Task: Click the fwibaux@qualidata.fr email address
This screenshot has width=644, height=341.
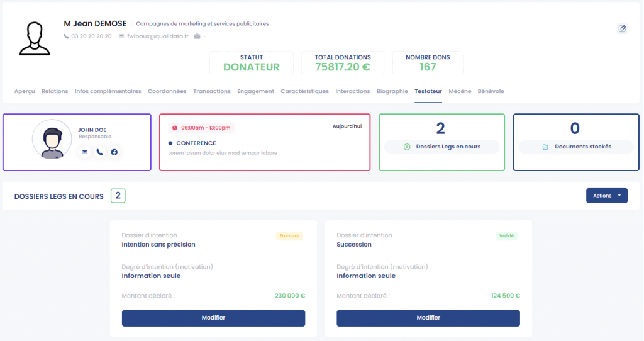Action: pyautogui.click(x=158, y=36)
